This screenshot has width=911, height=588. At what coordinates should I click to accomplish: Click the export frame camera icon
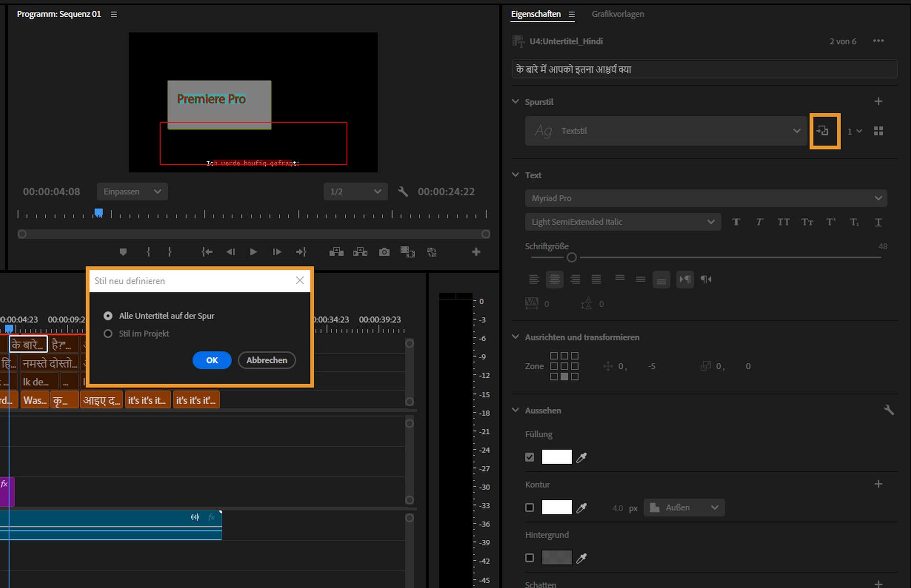[384, 252]
